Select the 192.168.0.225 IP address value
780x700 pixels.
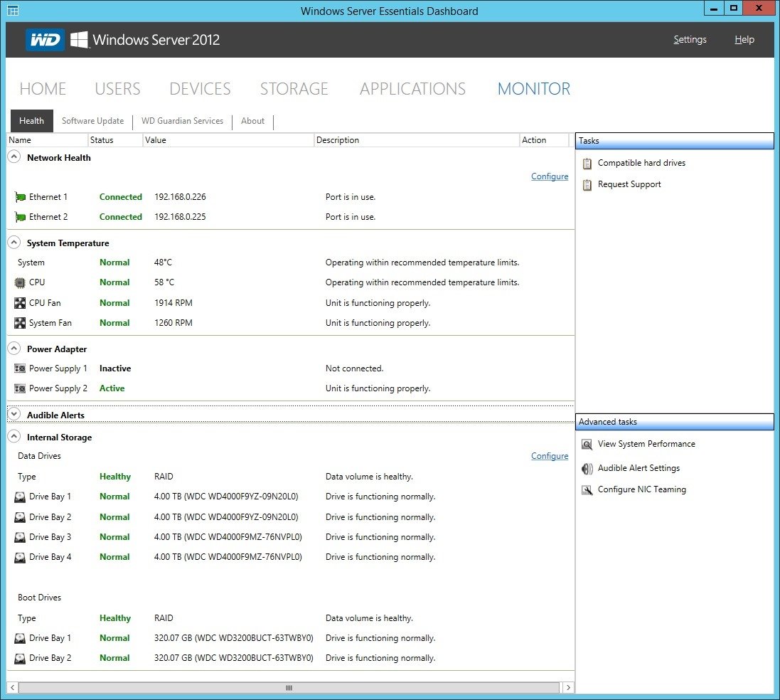pyautogui.click(x=180, y=217)
